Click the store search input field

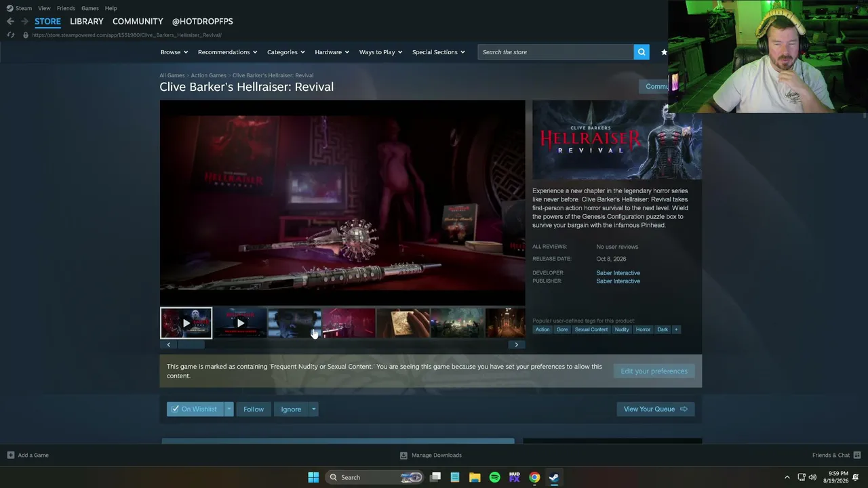click(556, 52)
